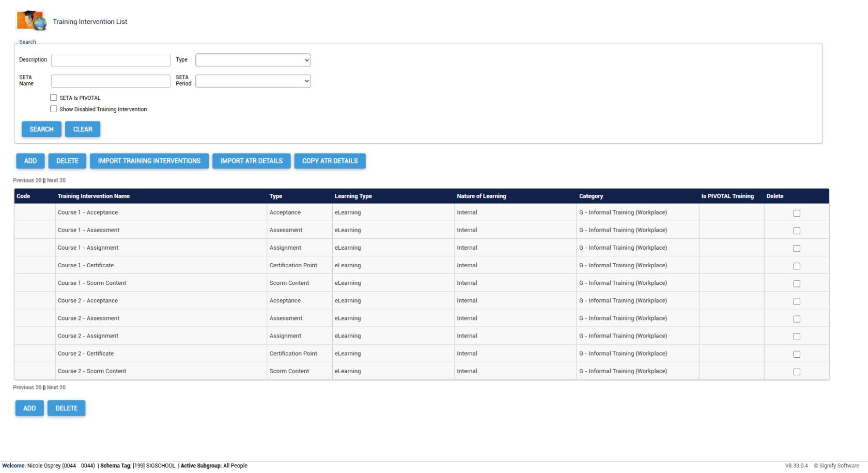
Task: Check delete box for Course 1 - Assignment
Action: point(797,248)
